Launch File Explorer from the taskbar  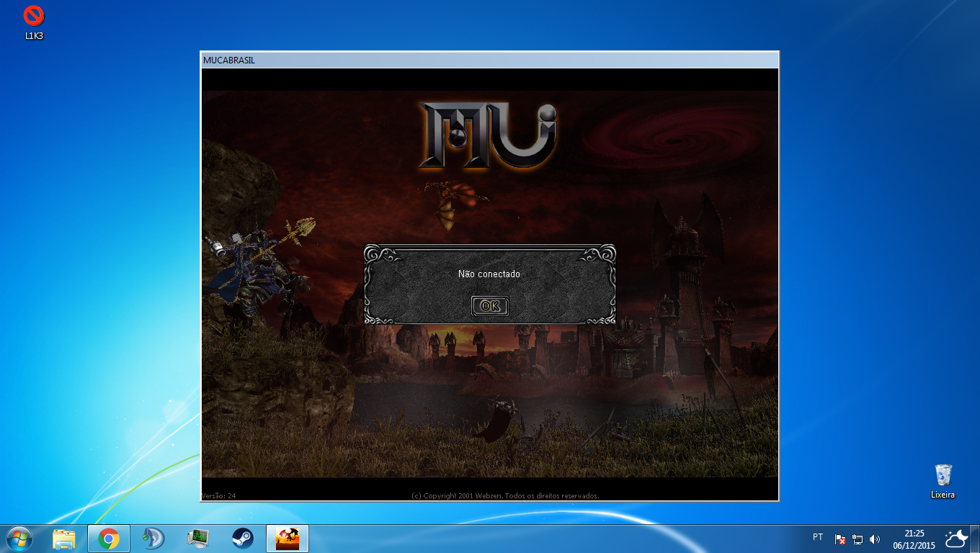64,539
